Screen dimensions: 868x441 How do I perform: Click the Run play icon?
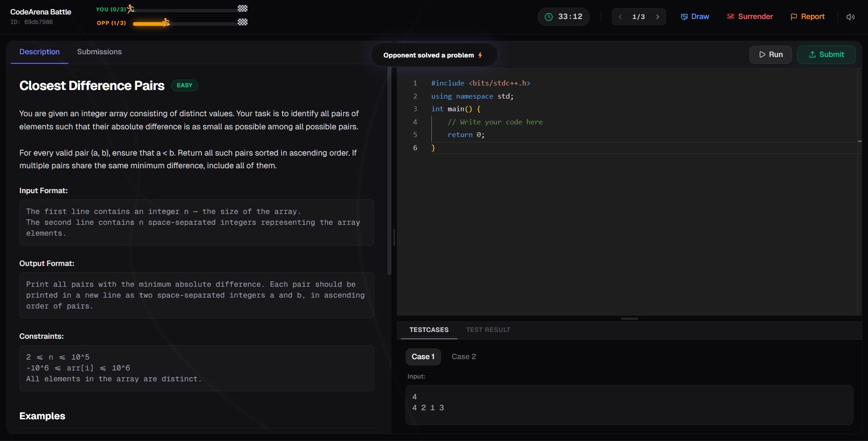click(763, 54)
